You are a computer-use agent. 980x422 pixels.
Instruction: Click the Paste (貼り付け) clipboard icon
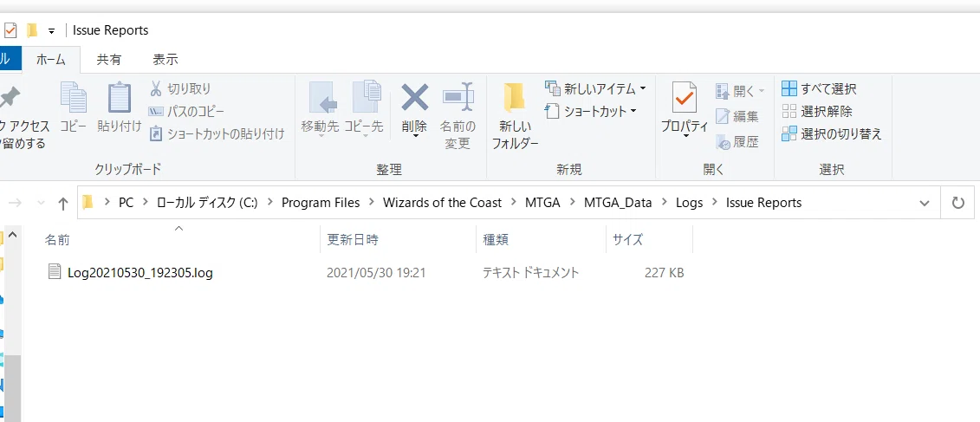[120, 98]
